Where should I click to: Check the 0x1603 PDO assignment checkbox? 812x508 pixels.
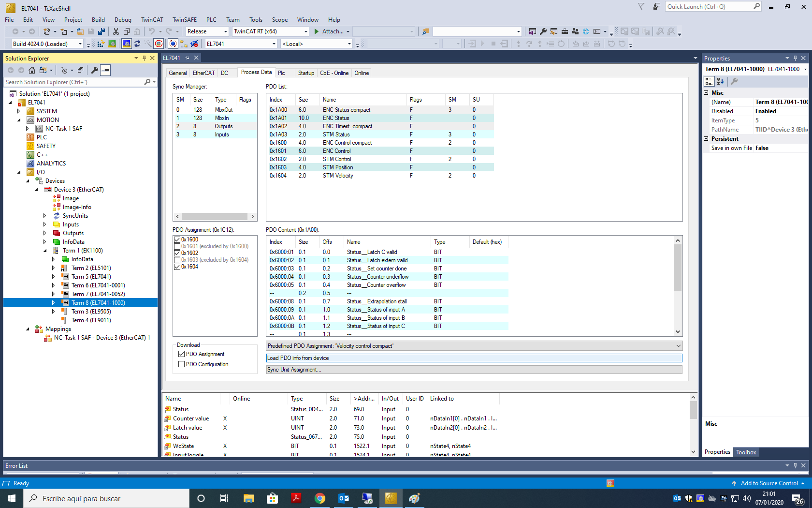pyautogui.click(x=177, y=260)
